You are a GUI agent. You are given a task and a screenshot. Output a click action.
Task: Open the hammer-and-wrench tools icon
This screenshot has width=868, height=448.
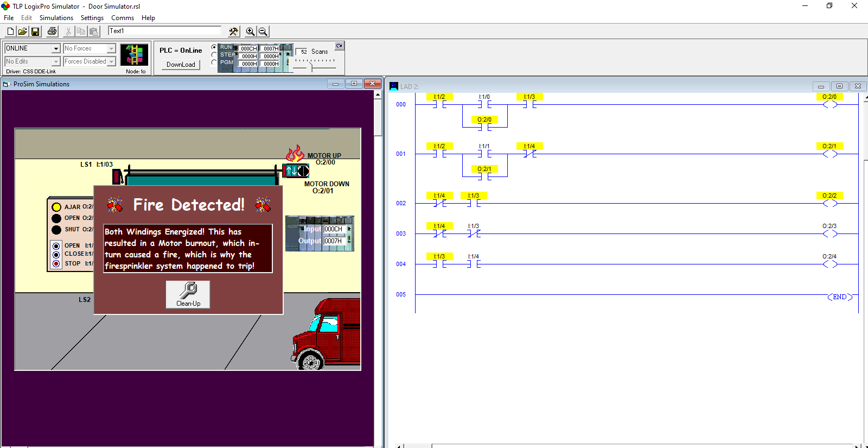(x=234, y=31)
